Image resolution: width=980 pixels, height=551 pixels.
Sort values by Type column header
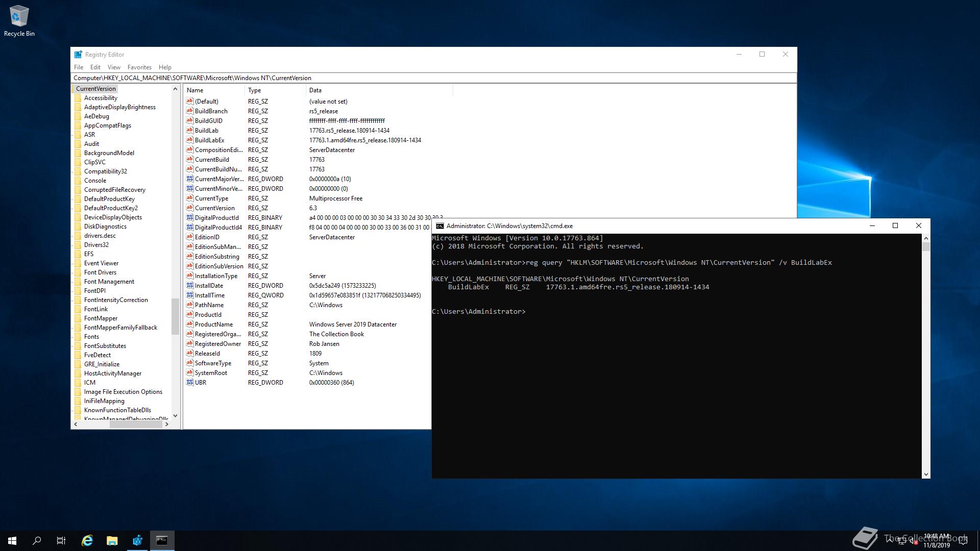click(275, 90)
